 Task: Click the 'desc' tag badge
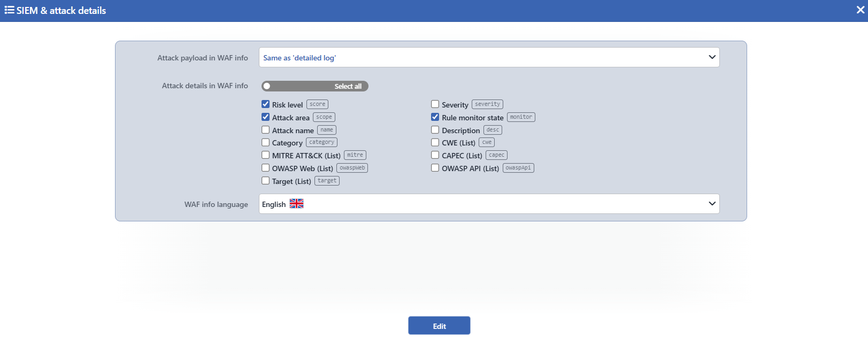point(493,130)
